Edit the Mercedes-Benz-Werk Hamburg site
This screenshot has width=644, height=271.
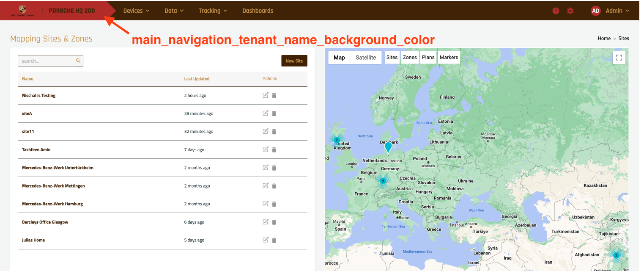pyautogui.click(x=266, y=204)
